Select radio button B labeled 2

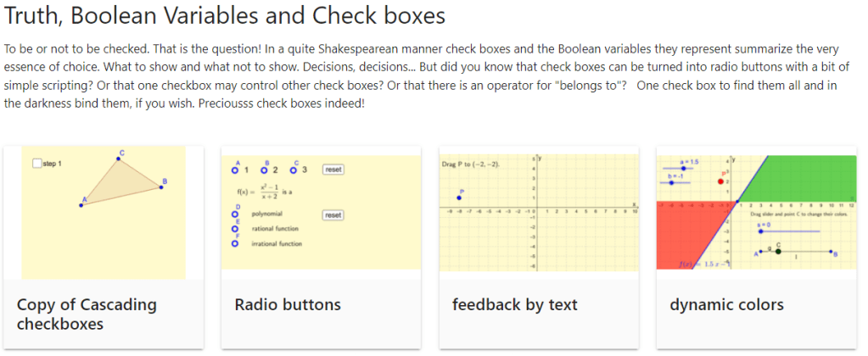coord(265,170)
